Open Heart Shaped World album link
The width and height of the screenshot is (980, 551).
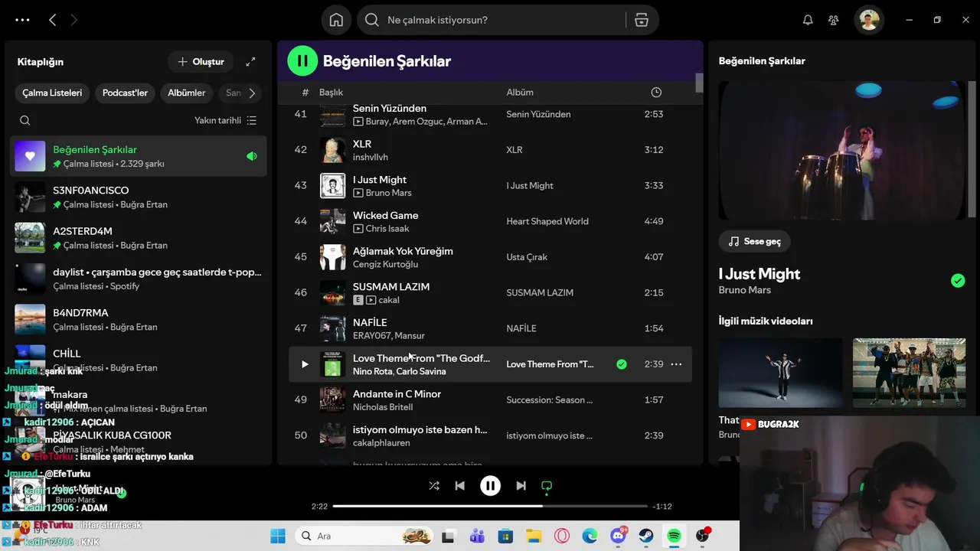547,221
